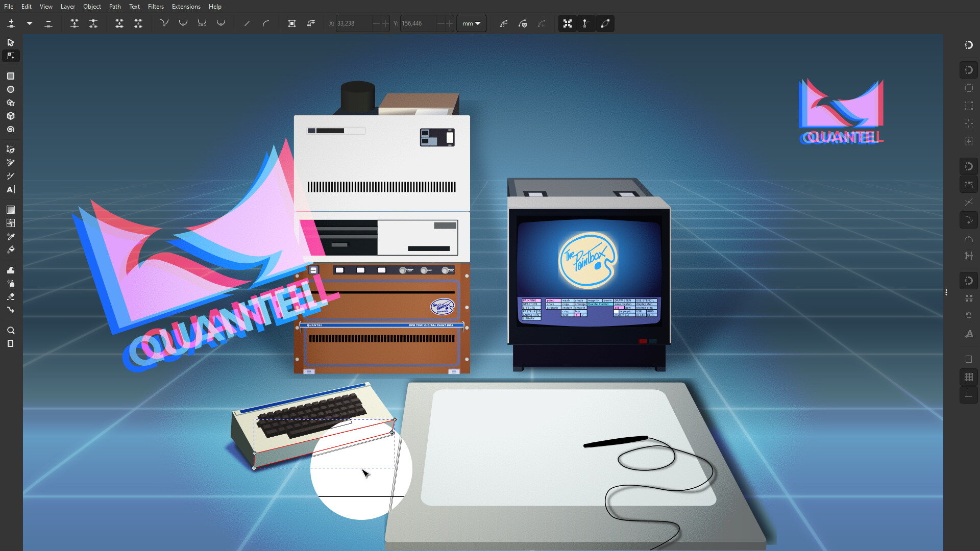Select the Zoom magnifier tool

coord(11,330)
